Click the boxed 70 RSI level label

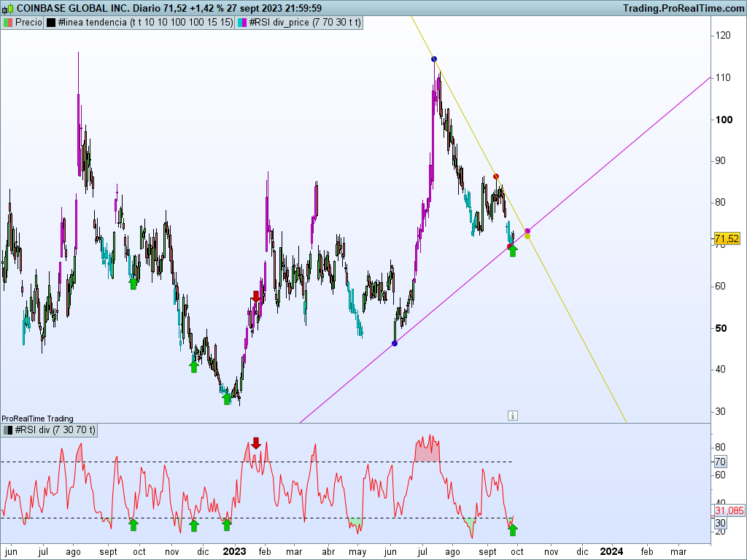point(720,462)
